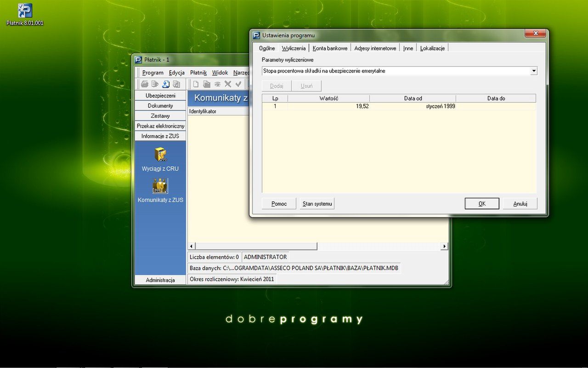This screenshot has height=368, width=588.
Task: Click the Data od column header
Action: 413,98
